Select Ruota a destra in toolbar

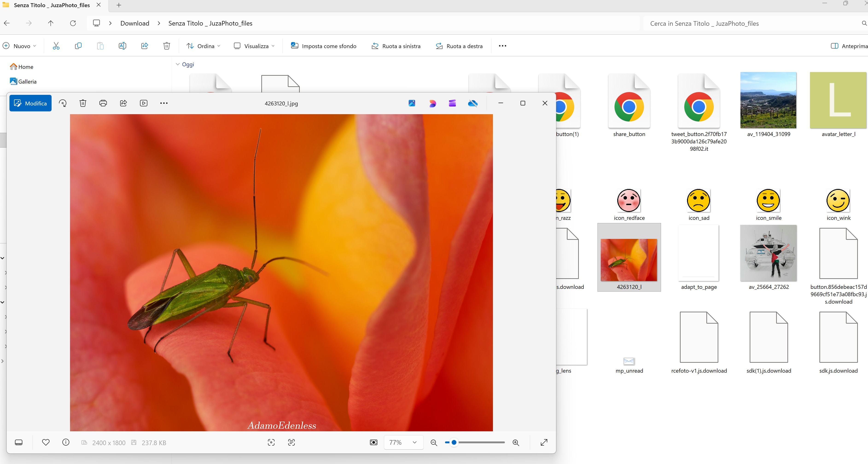[x=459, y=46]
